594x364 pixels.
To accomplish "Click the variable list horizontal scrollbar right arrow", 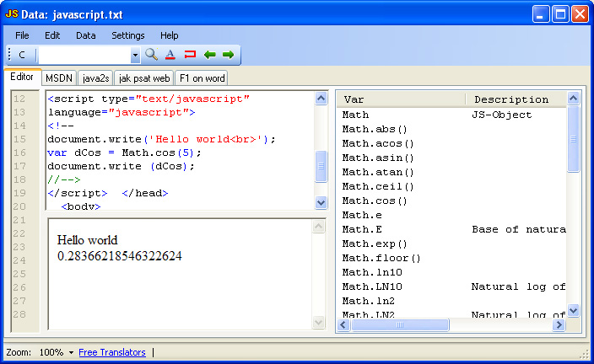I will [559, 324].
